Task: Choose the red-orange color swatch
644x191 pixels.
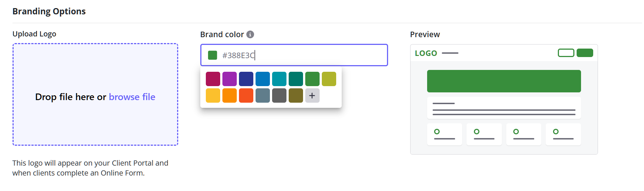Action: pos(246,96)
